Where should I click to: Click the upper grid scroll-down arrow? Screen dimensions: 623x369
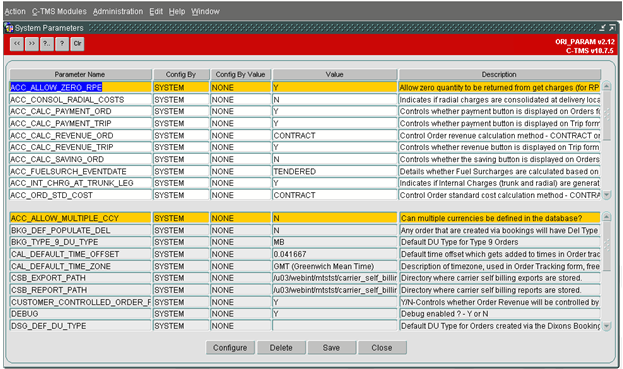click(607, 195)
